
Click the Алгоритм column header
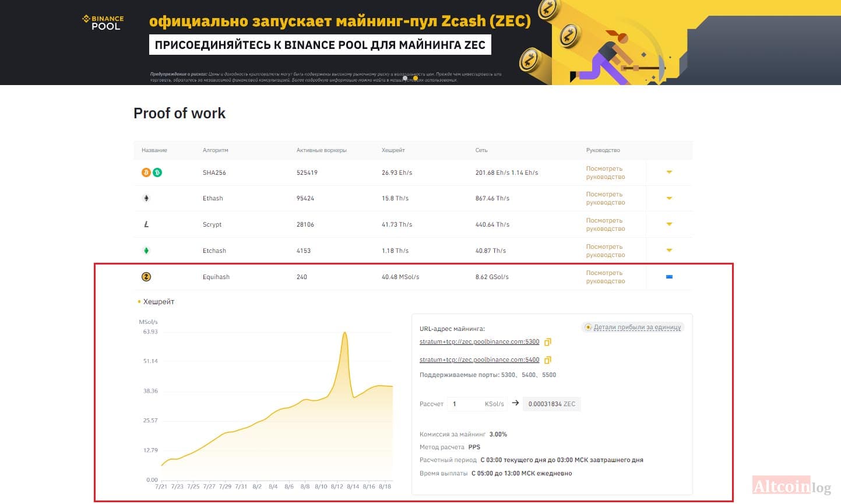[216, 150]
